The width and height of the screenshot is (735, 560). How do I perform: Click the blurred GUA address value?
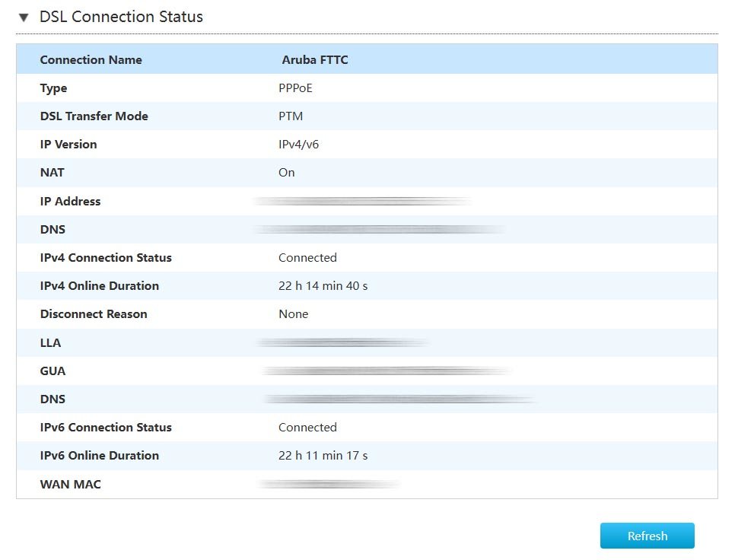(387, 371)
